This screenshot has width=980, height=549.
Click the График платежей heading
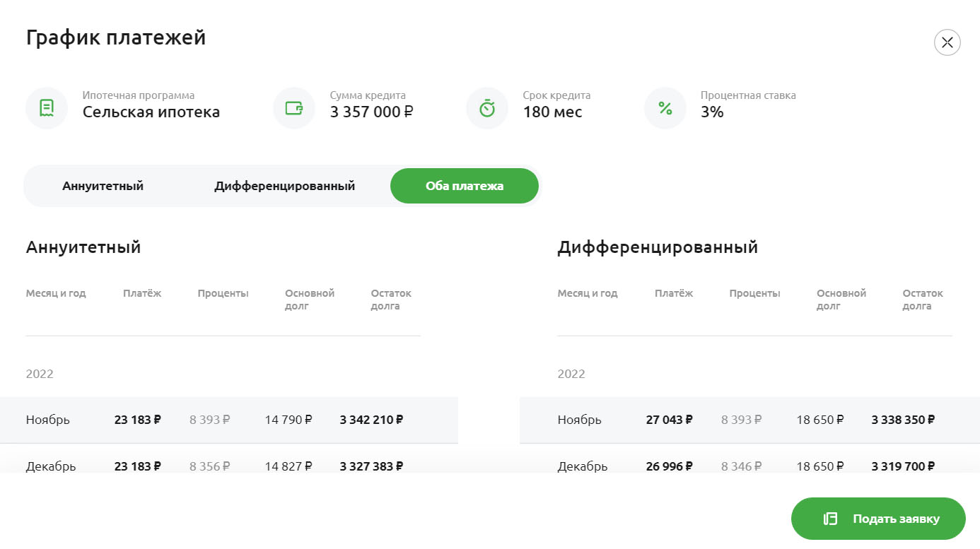[x=116, y=37]
